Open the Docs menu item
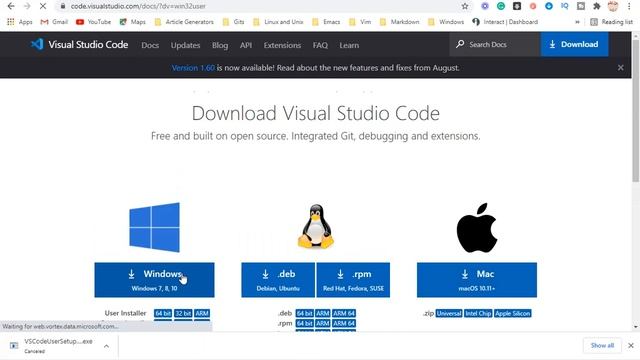 click(150, 45)
